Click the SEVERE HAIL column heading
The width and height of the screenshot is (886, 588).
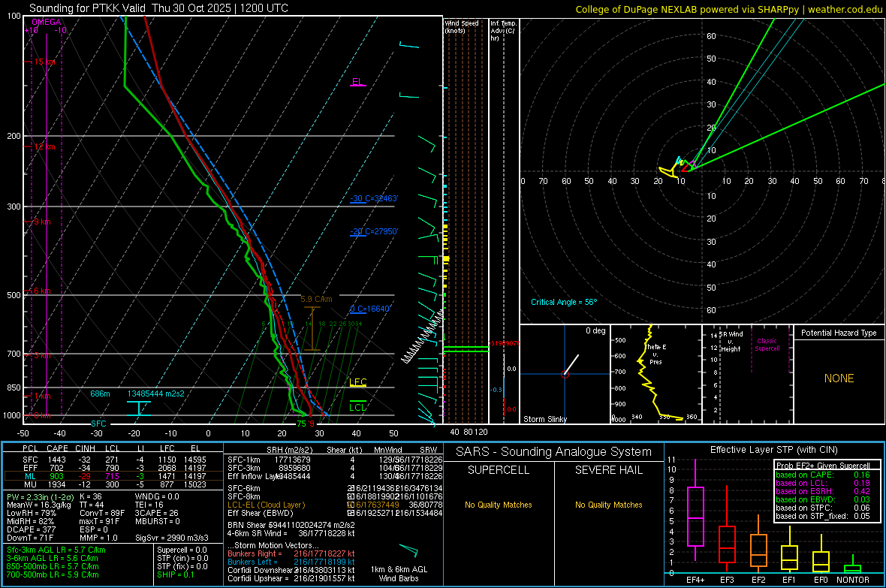coord(608,470)
